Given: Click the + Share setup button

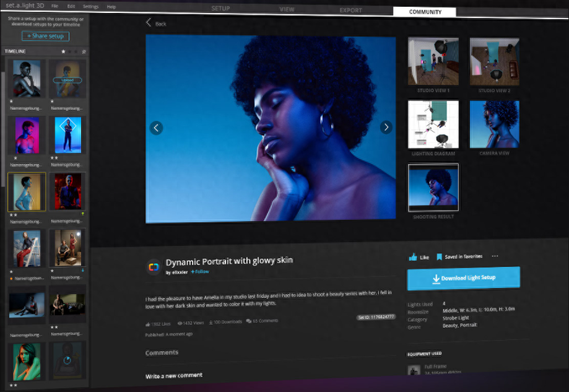Looking at the screenshot, I should pyautogui.click(x=45, y=36).
